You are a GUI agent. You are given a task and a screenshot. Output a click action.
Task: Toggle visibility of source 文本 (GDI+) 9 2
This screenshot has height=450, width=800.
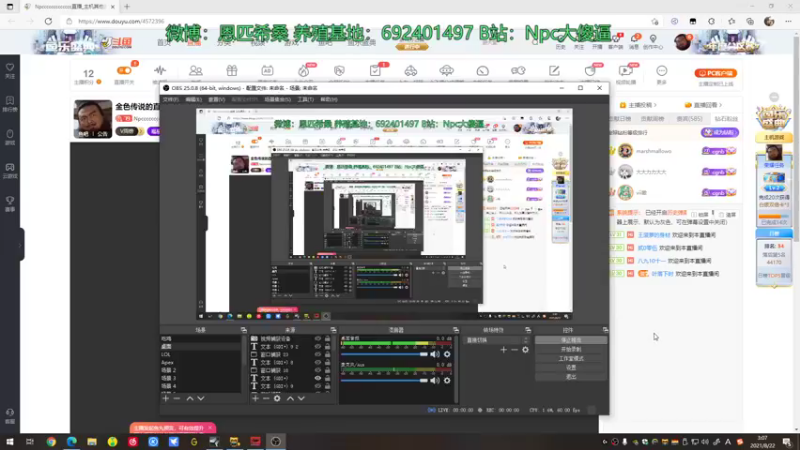(x=318, y=346)
